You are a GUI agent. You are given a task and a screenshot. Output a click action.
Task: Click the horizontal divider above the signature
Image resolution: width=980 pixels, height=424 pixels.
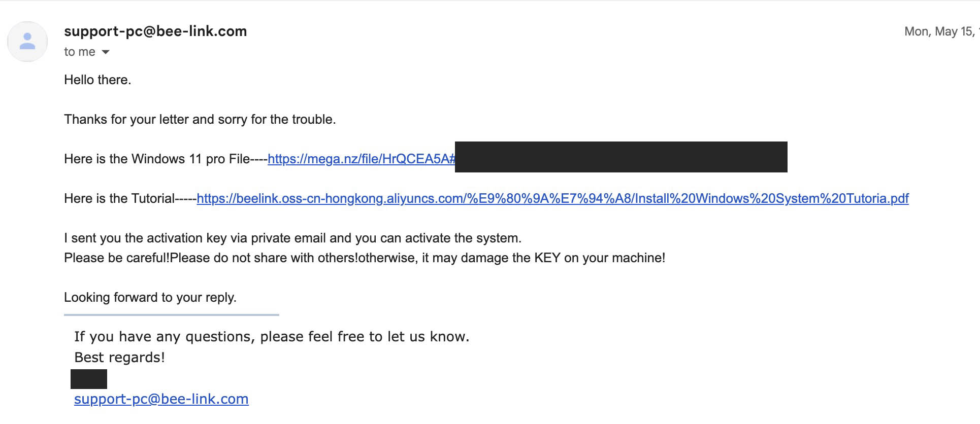171,315
